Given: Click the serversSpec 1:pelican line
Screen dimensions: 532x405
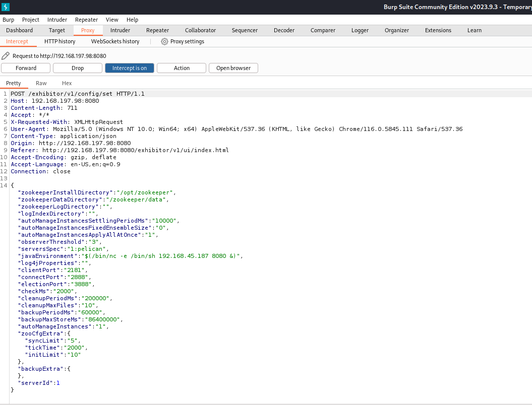Looking at the screenshot, I should point(63,249).
